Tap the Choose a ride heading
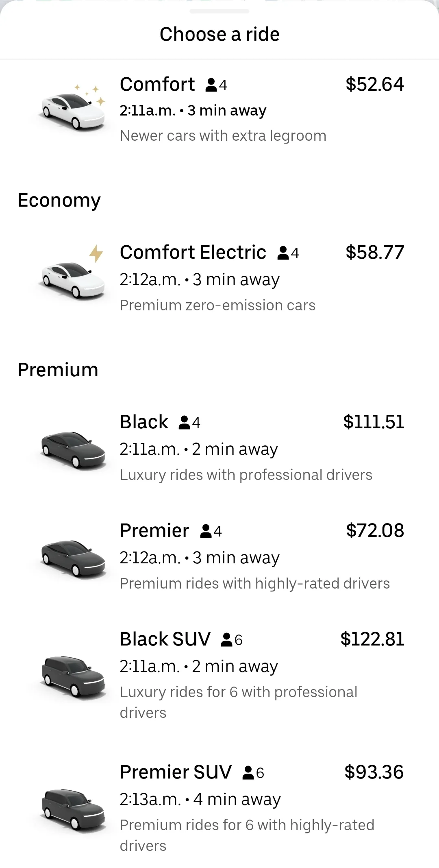Image resolution: width=439 pixels, height=868 pixels. coord(219,34)
